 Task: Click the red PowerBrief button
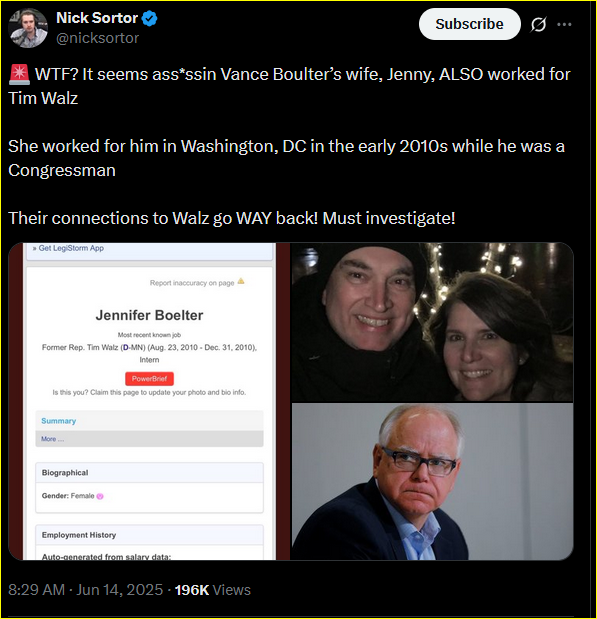149,379
